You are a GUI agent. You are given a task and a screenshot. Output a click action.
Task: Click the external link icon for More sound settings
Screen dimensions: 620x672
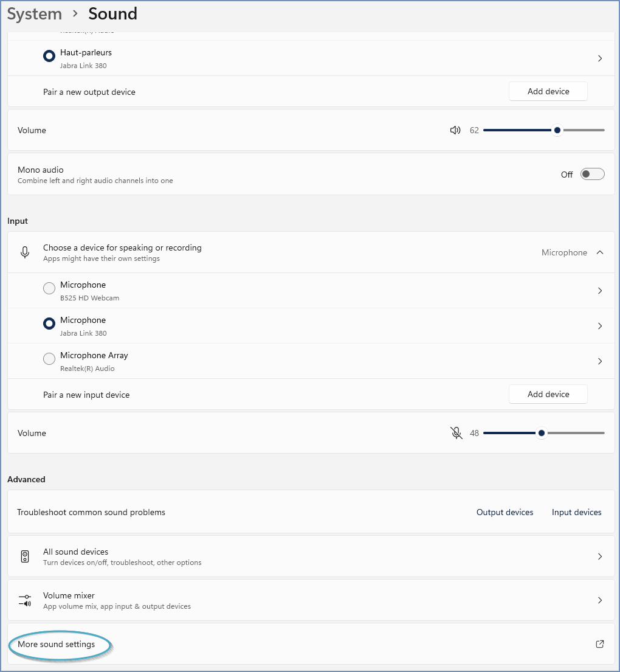(x=599, y=643)
